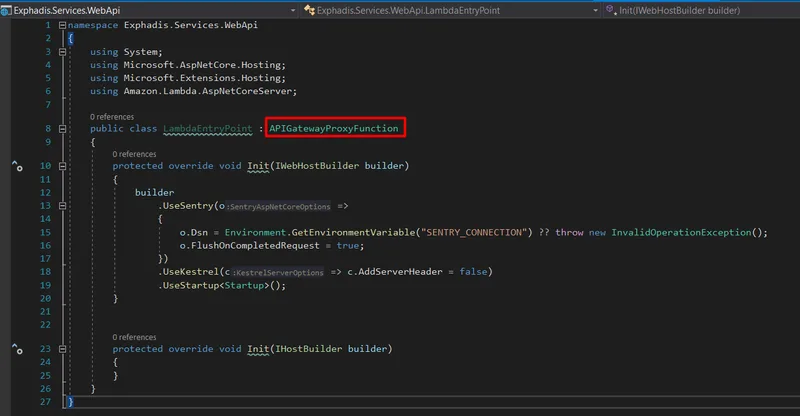Collapse the Init IHostBuilder method on line 23
Image resolution: width=800 pixels, height=416 pixels.
tap(62, 349)
